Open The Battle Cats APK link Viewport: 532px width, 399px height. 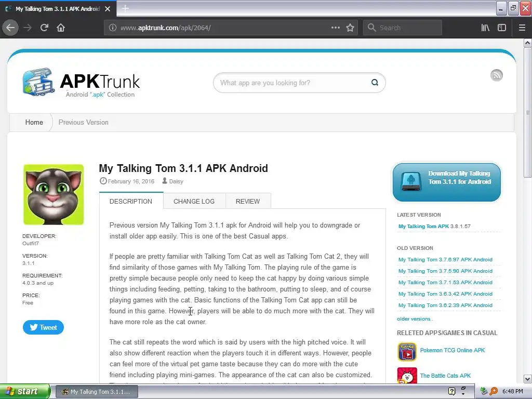pyautogui.click(x=445, y=376)
